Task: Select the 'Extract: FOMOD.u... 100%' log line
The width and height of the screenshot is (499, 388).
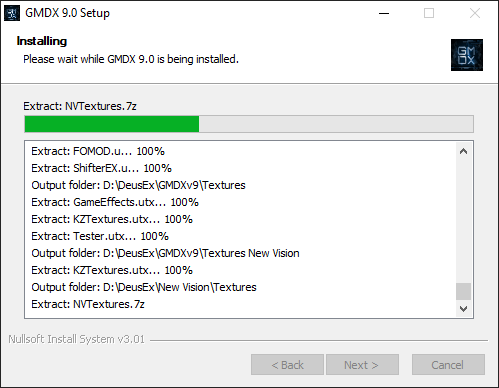Action: point(98,151)
